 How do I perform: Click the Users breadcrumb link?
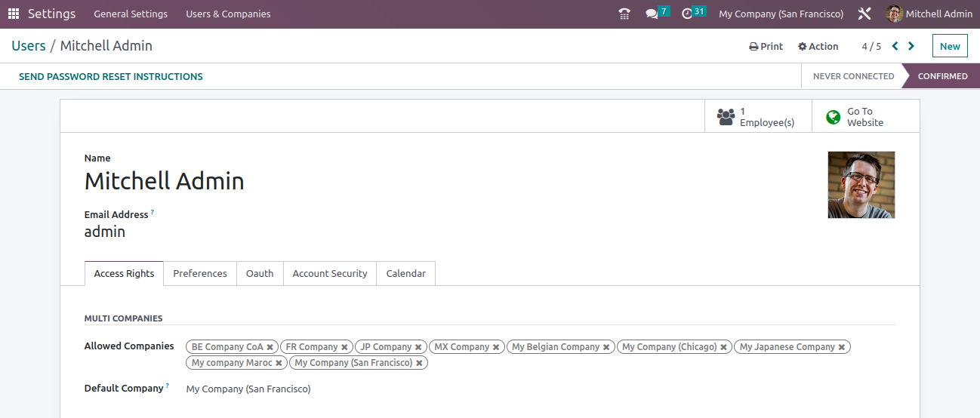tap(29, 46)
